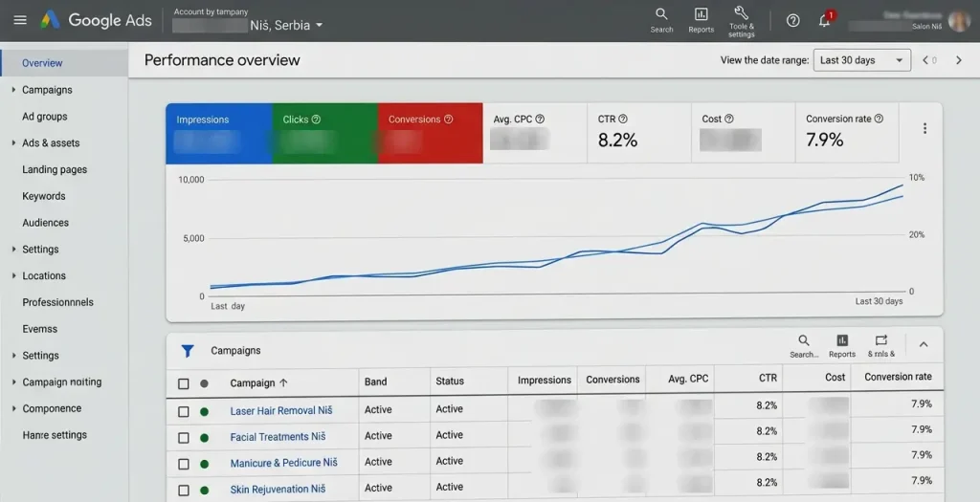Image resolution: width=980 pixels, height=502 pixels.
Task: Open the Facial Treatments Niš campaign
Action: tap(278, 437)
